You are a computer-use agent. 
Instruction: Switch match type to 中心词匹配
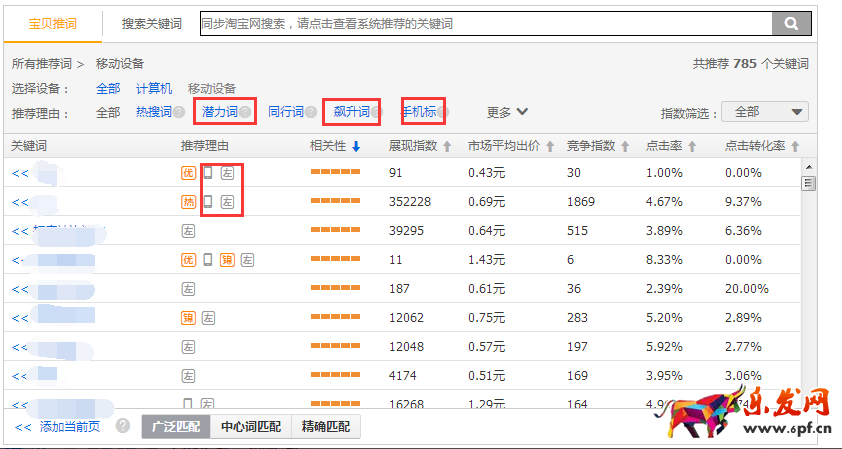(x=250, y=427)
